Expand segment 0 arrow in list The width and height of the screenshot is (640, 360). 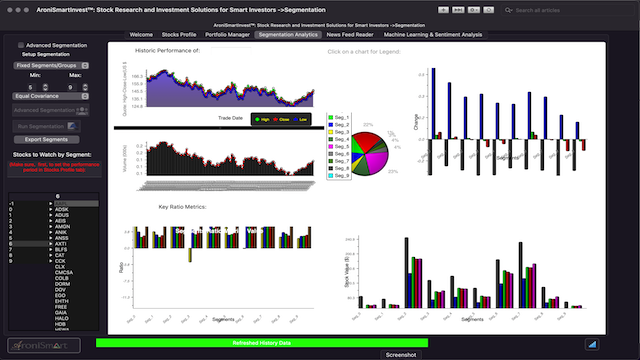[x=51, y=209]
